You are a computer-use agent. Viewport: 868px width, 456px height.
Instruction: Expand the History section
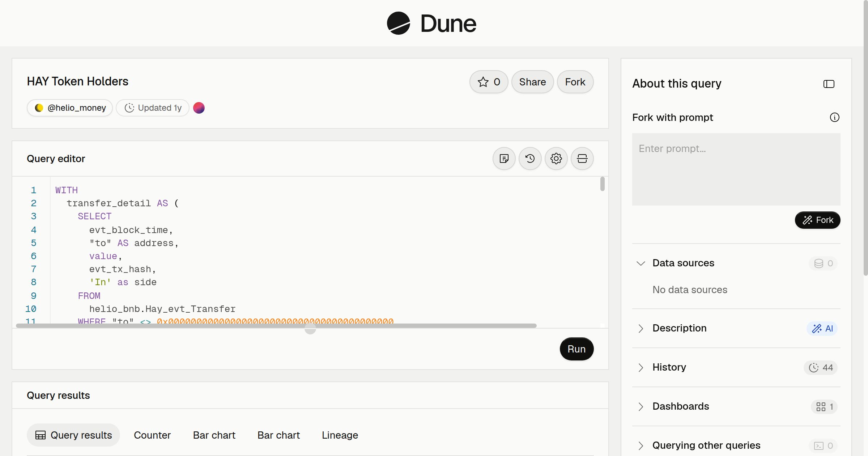point(641,367)
